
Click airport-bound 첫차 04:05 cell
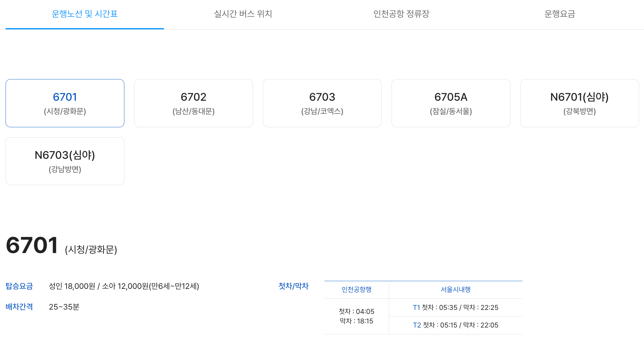click(x=356, y=311)
